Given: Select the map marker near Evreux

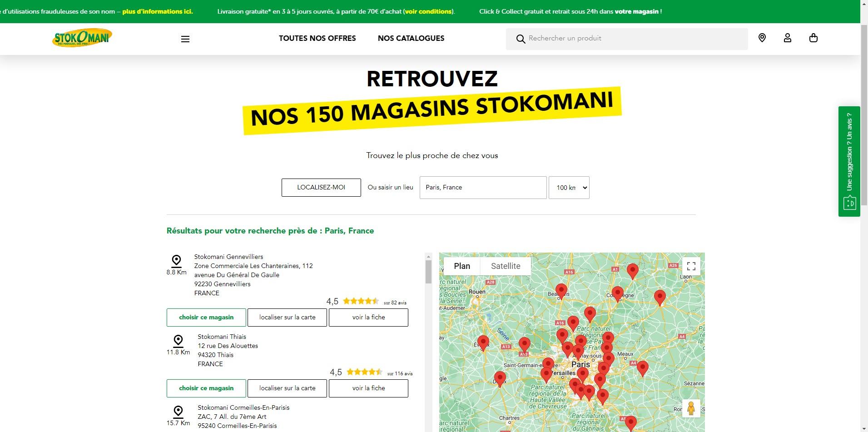Looking at the screenshot, I should pyautogui.click(x=483, y=343).
